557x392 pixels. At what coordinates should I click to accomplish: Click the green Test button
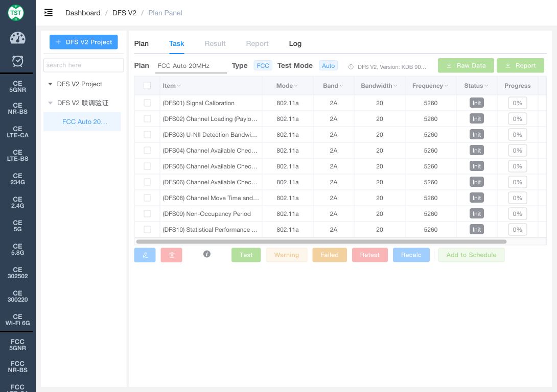pyautogui.click(x=246, y=255)
